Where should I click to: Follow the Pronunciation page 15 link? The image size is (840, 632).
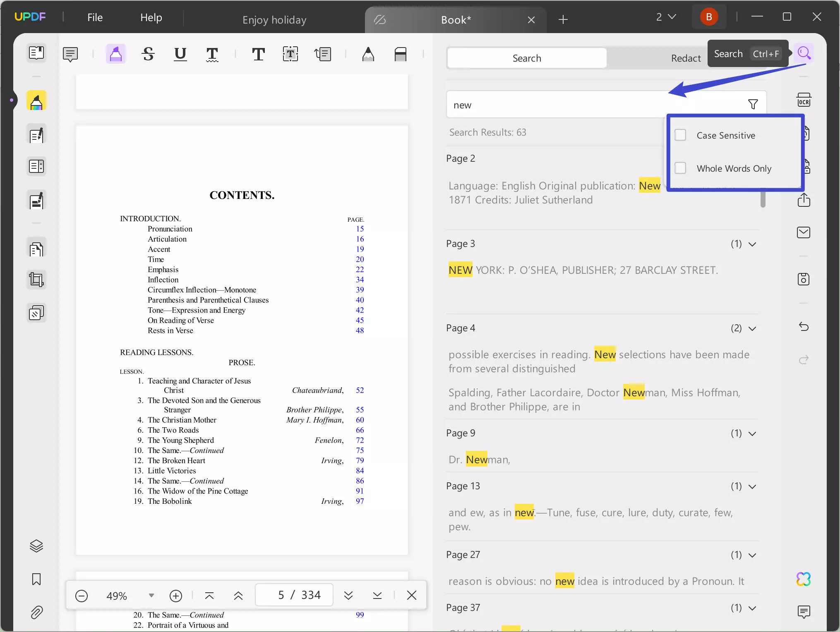pyautogui.click(x=360, y=229)
